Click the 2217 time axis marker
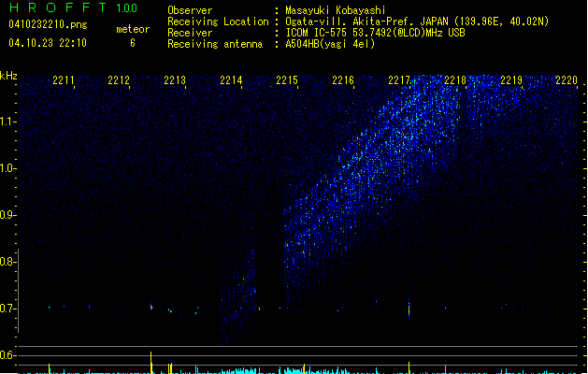Screen dimensions: 588x374 click(399, 80)
